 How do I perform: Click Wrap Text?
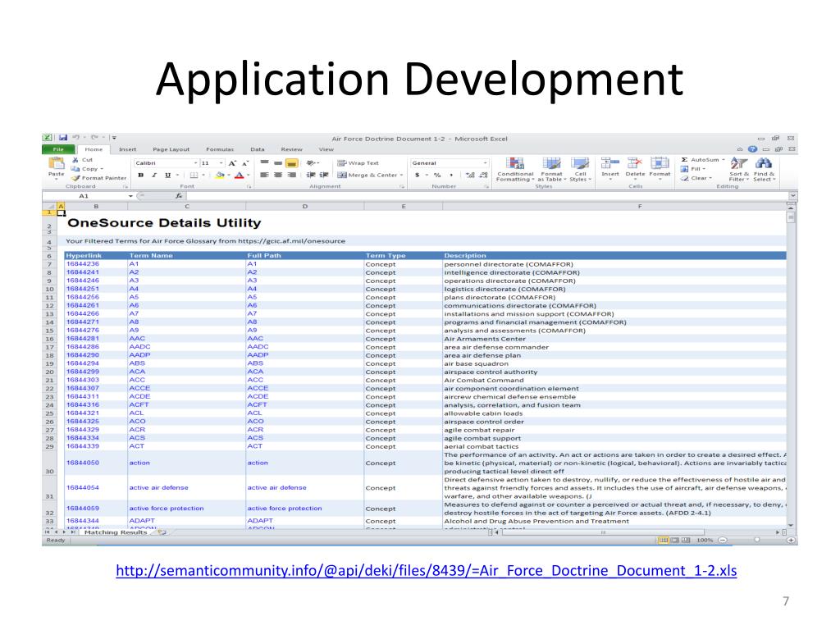[x=358, y=163]
